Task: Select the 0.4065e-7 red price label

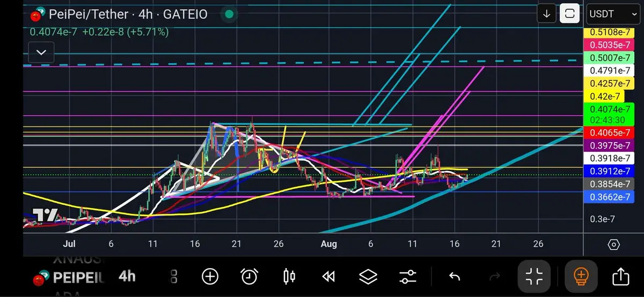Action: (610, 133)
